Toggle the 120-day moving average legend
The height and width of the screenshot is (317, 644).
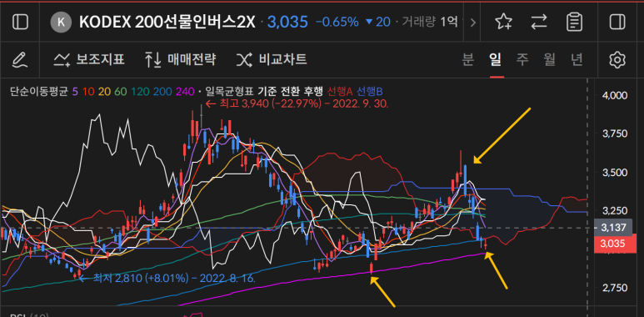pyautogui.click(x=140, y=91)
